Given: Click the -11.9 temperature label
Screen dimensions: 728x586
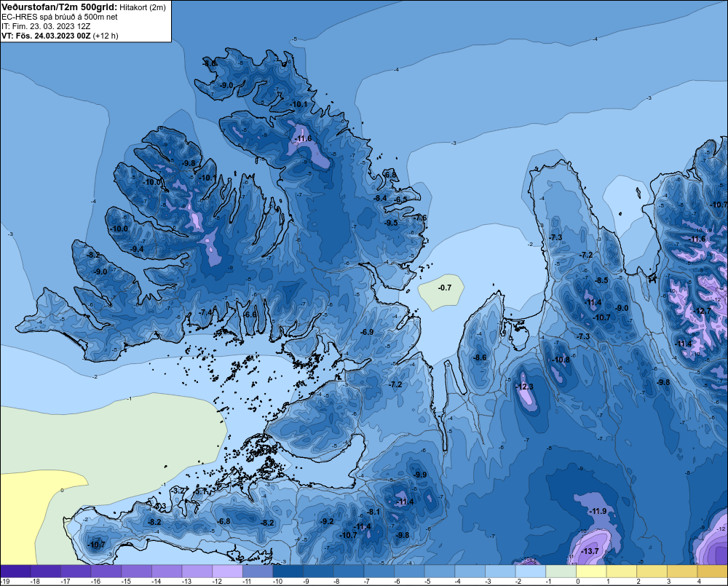Looking at the screenshot, I should [598, 511].
